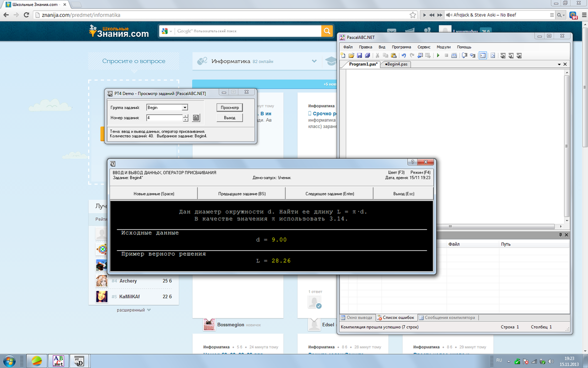Viewport: 588px width, 368px height.
Task: Select Список ошибок bottom tab
Action: (x=396, y=317)
